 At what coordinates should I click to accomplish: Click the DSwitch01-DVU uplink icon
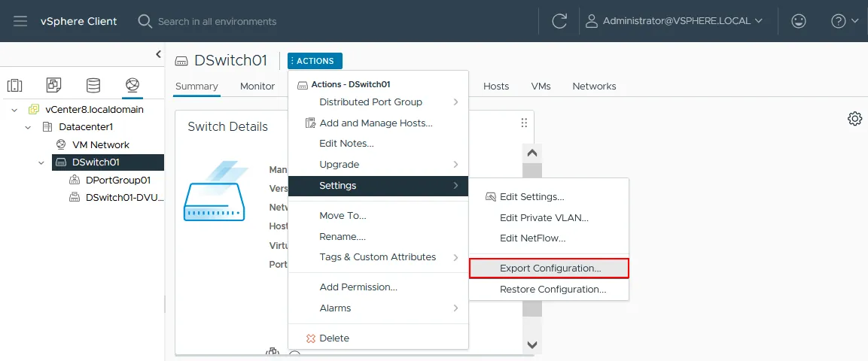[75, 197]
